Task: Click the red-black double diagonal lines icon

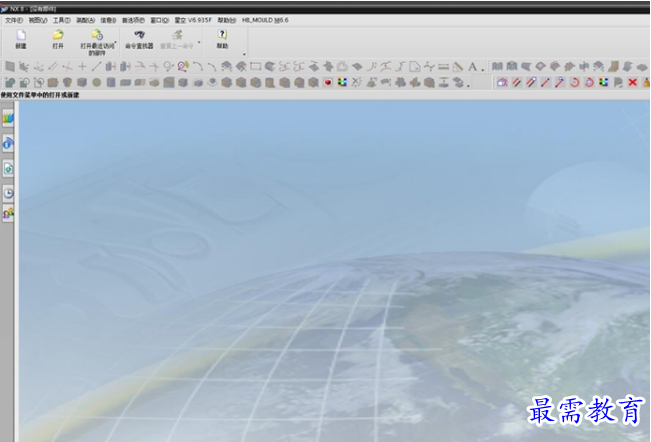Action: [516, 83]
